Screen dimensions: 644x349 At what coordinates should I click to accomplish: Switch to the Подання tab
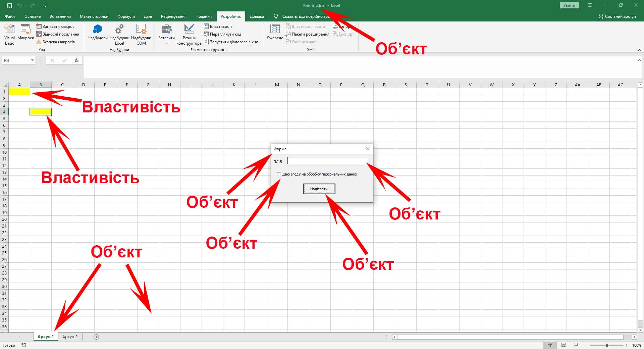(x=203, y=16)
